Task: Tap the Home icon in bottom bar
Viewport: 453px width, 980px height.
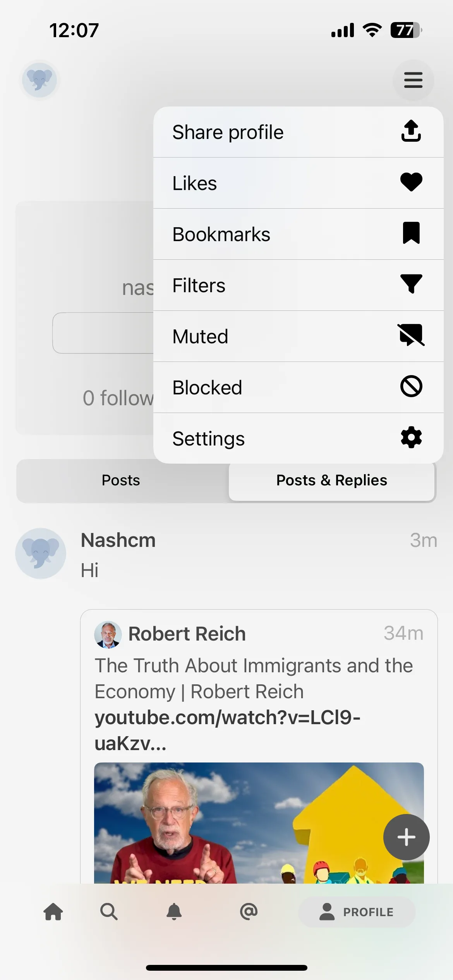Action: point(53,911)
